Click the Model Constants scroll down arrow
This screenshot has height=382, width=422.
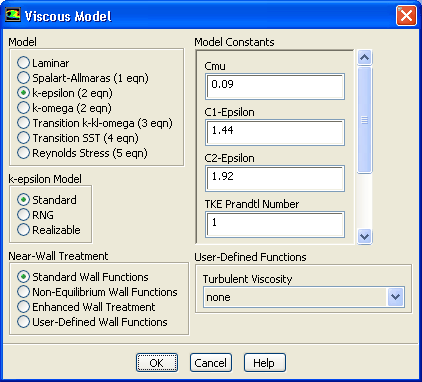(x=364, y=236)
